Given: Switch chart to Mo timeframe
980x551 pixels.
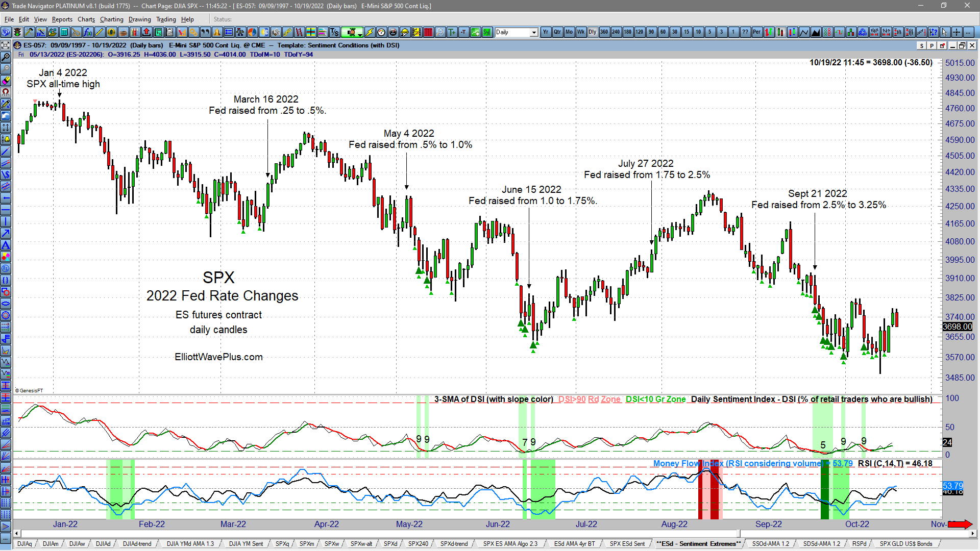Looking at the screenshot, I should coord(569,32).
